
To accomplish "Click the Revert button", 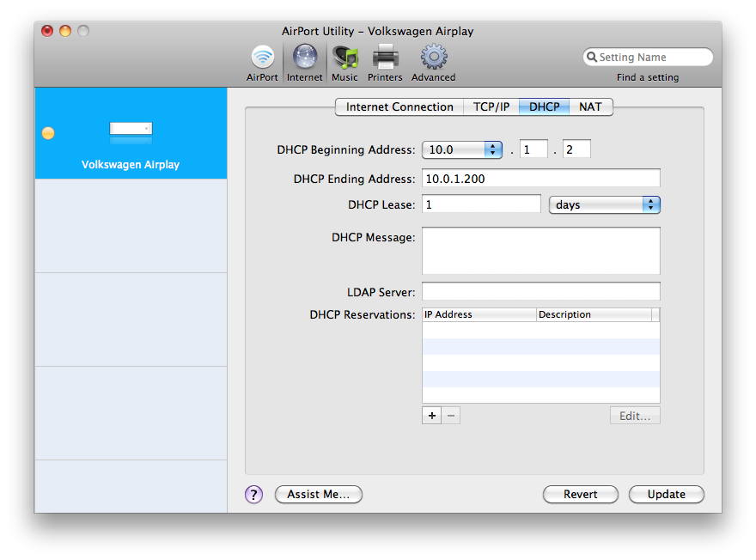I will coord(581,494).
